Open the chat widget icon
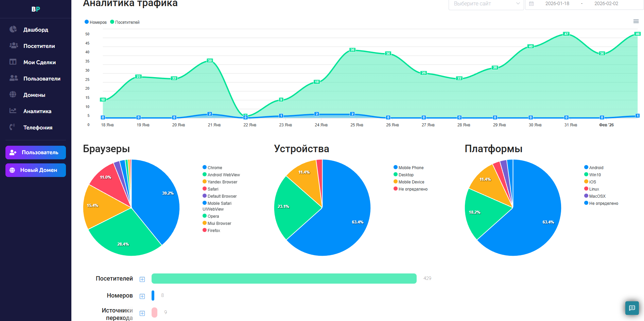 [632, 308]
